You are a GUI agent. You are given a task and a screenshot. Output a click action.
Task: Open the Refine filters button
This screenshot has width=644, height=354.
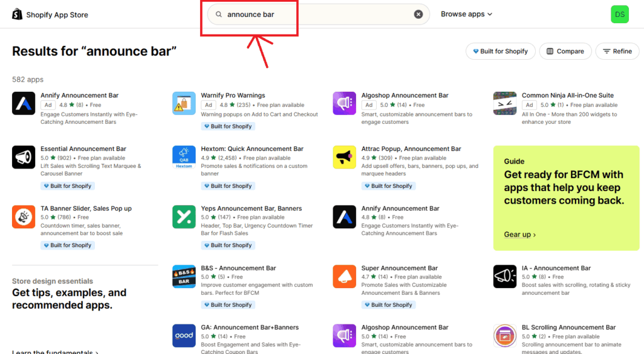click(x=618, y=52)
